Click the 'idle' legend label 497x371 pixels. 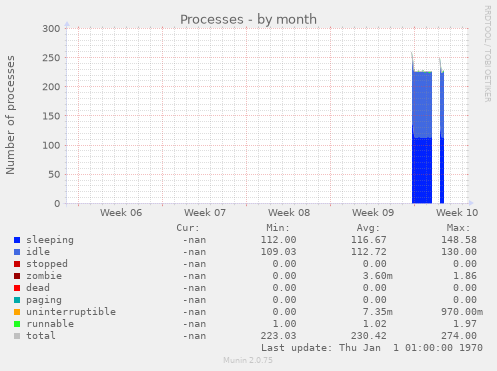point(38,252)
